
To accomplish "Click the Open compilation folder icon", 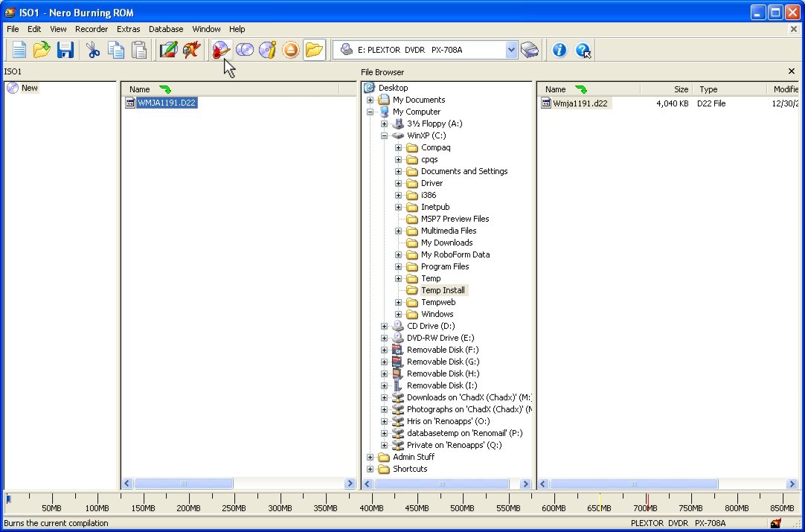I will click(42, 50).
